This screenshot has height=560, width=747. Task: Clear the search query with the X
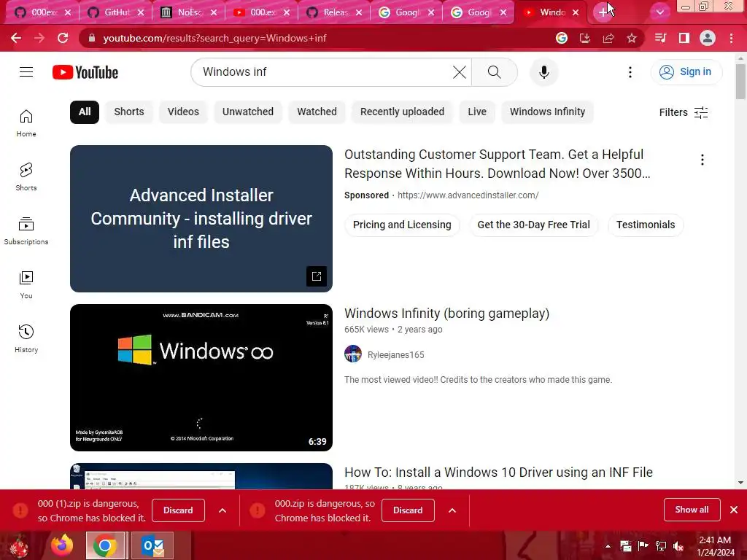click(460, 72)
